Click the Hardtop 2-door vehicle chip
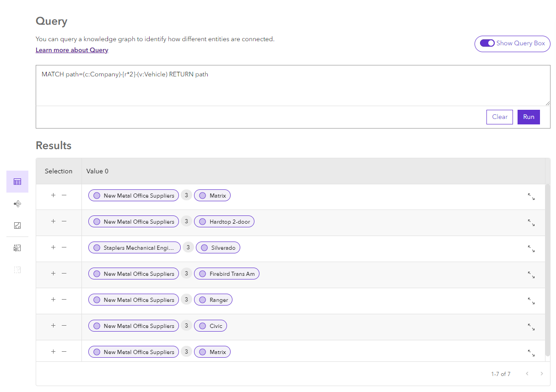Viewport: 556px width, 392px height. (x=224, y=222)
